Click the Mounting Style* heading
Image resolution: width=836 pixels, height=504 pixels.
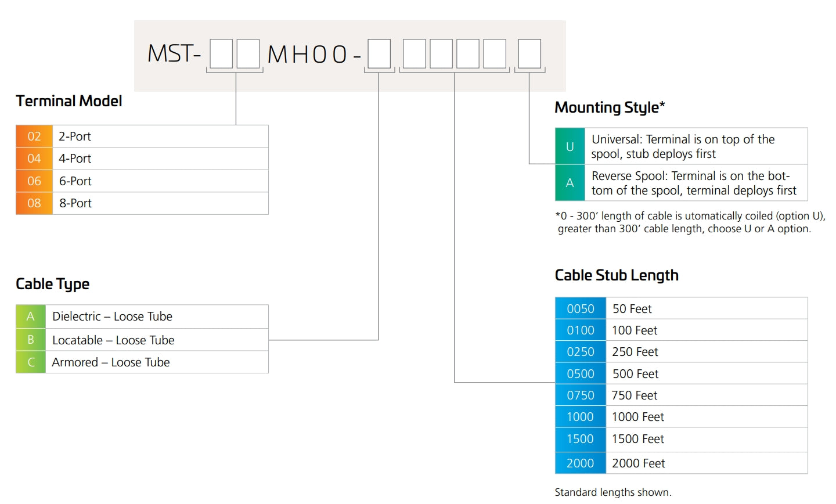(610, 107)
